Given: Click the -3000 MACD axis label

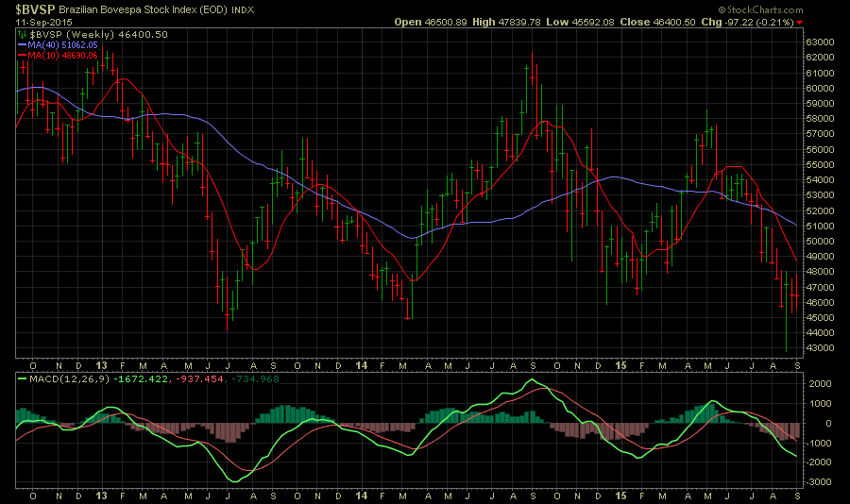Looking at the screenshot, I should coord(818,481).
